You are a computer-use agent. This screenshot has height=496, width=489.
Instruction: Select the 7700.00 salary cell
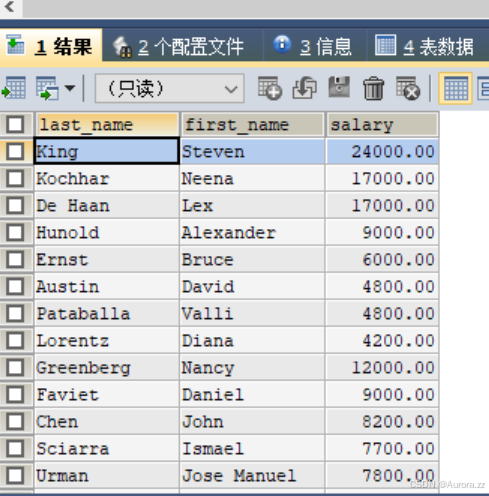click(382, 449)
